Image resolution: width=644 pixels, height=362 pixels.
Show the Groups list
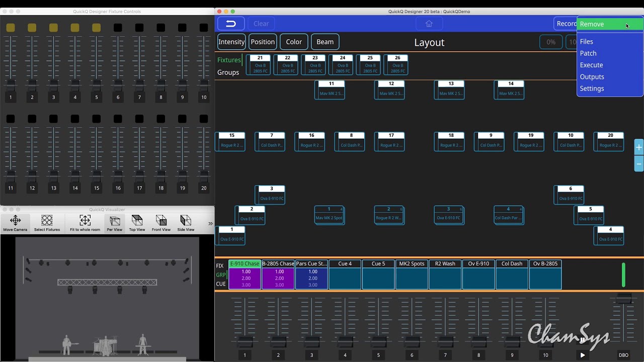point(228,72)
